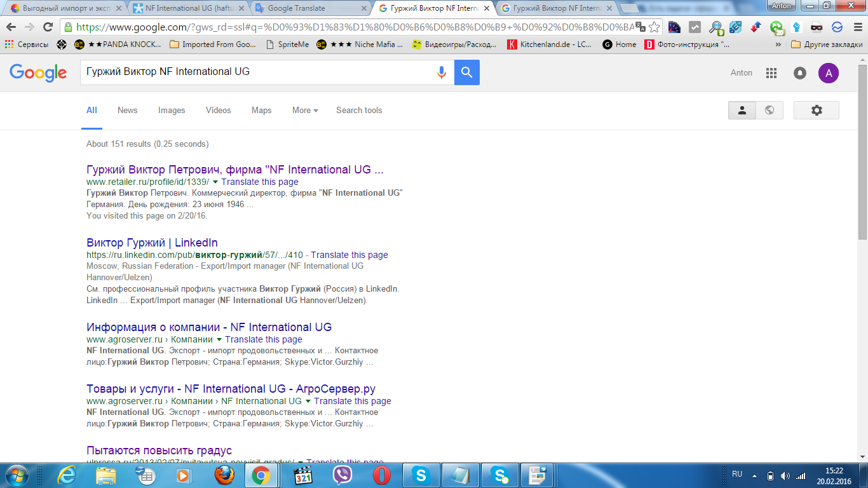The height and width of the screenshot is (488, 868).
Task: Translate the LinkedIn result page
Action: tap(349, 255)
